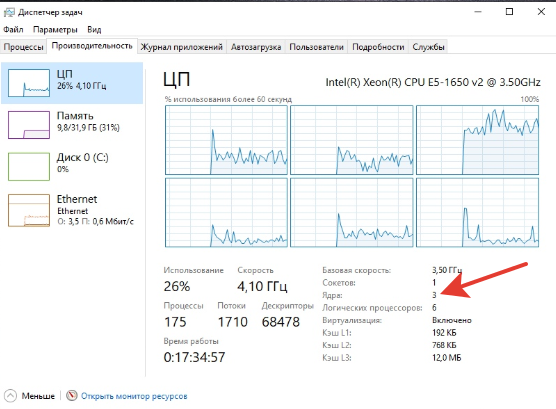The height and width of the screenshot is (409, 556).
Task: Click the Базовая скорость label
Action: (x=356, y=270)
